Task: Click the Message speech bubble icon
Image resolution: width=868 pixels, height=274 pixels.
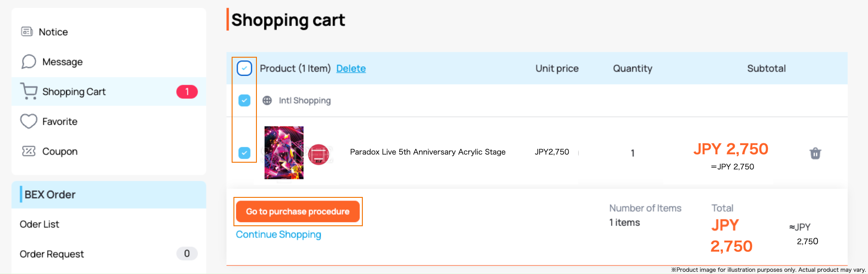Action: [x=28, y=62]
